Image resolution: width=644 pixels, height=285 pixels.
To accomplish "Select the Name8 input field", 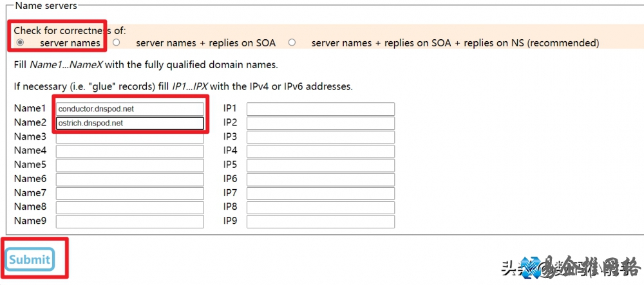I will tap(130, 208).
